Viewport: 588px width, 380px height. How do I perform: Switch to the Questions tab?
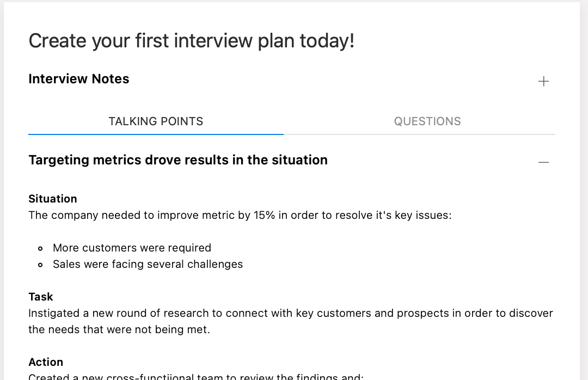coord(427,121)
